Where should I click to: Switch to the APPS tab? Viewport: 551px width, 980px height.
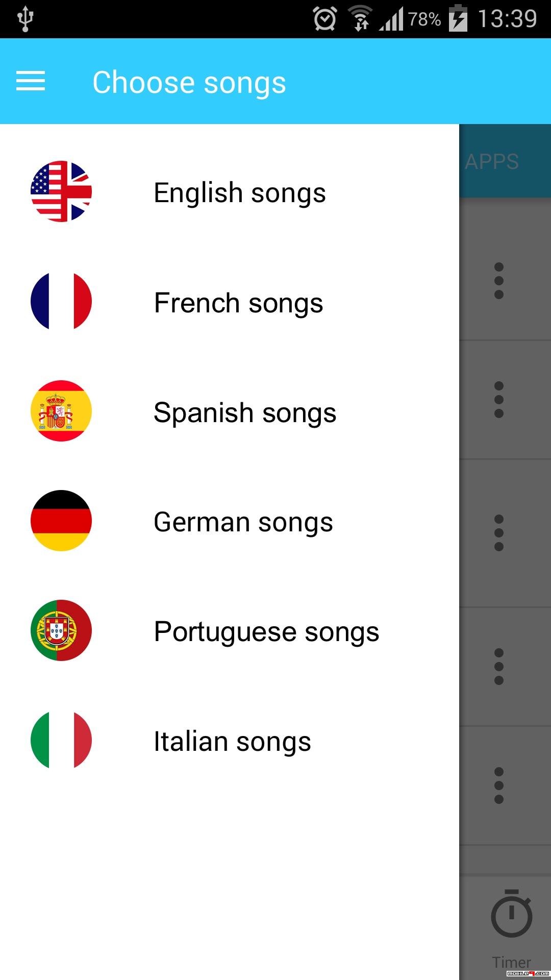tap(492, 161)
